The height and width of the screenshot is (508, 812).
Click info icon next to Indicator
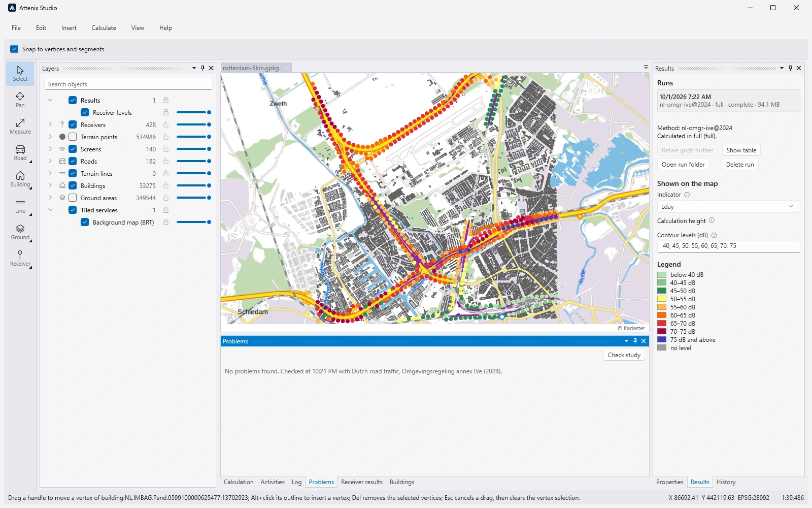687,195
